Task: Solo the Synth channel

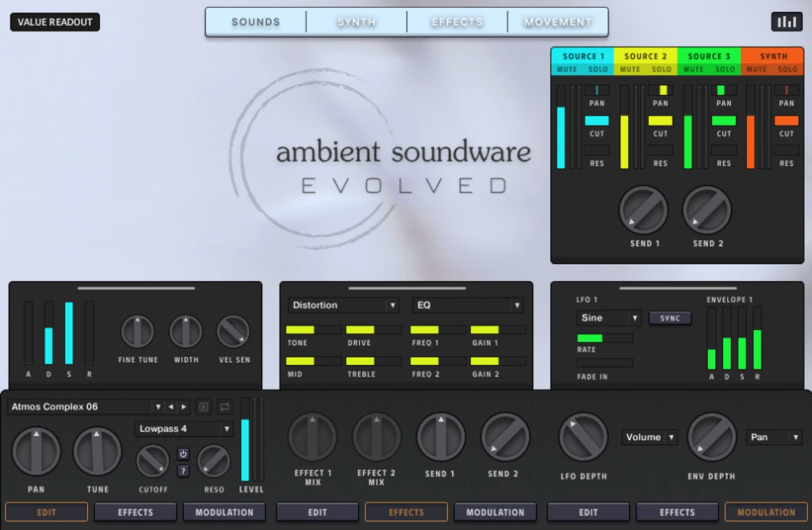Action: pos(787,69)
